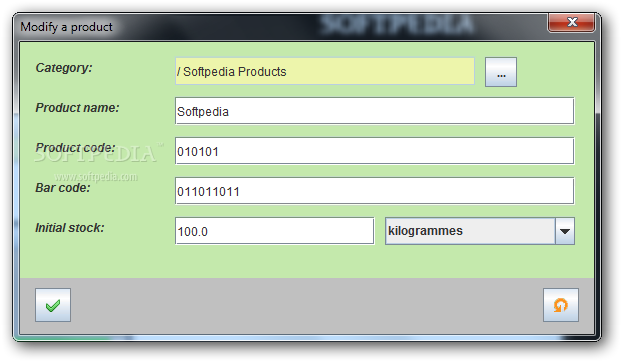Open category browser with the ellipsis button
The image size is (622, 362).
pos(501,72)
